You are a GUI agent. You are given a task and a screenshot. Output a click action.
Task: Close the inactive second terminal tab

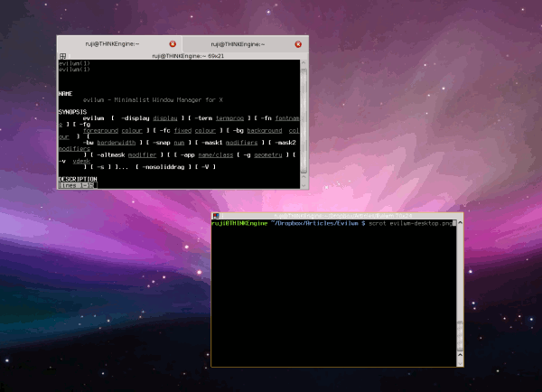[x=298, y=44]
